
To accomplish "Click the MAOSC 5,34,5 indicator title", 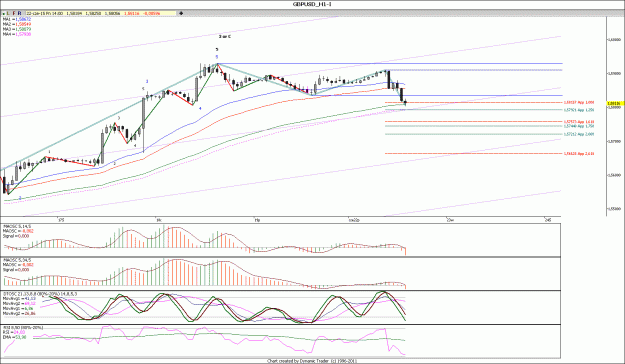I will point(17,260).
